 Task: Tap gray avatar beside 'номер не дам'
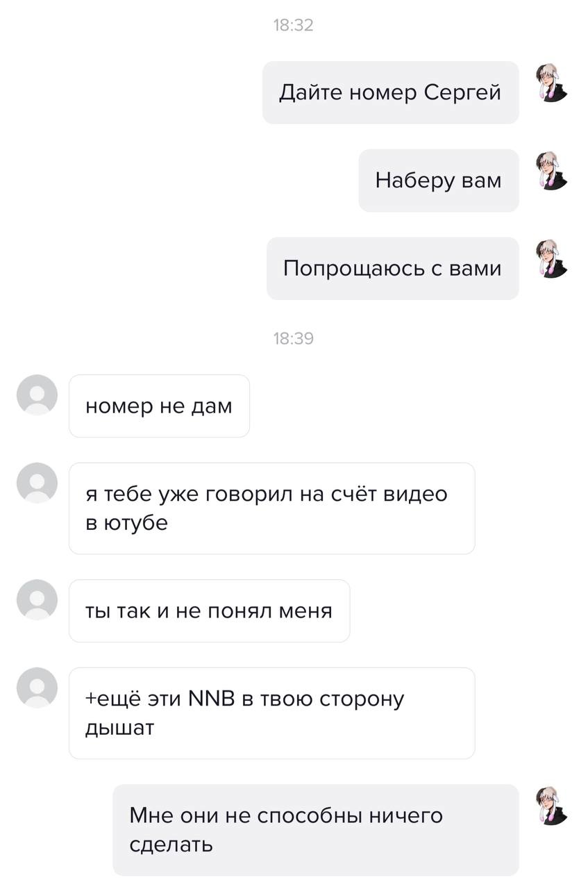click(x=37, y=395)
